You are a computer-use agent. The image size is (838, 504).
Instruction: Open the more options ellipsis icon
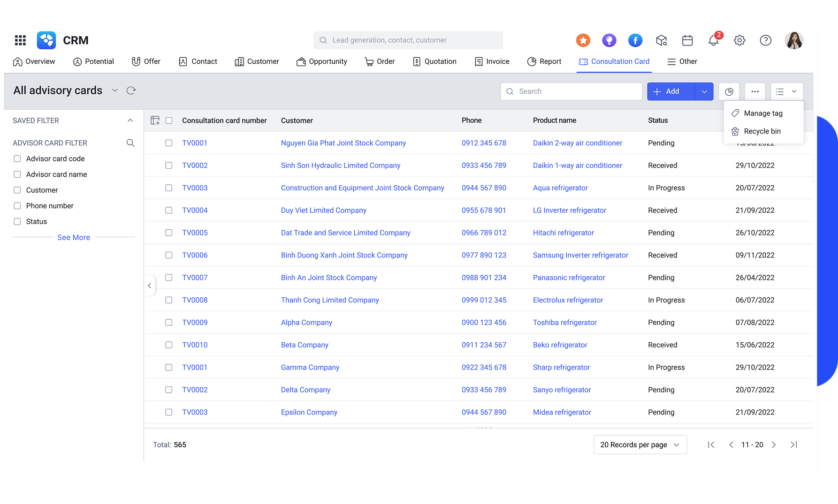coord(754,91)
